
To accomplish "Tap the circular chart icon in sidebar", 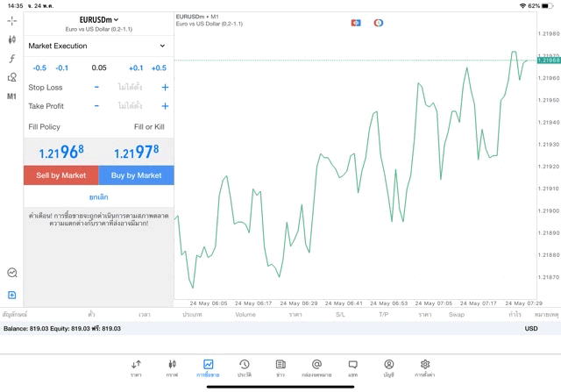I will pyautogui.click(x=12, y=273).
